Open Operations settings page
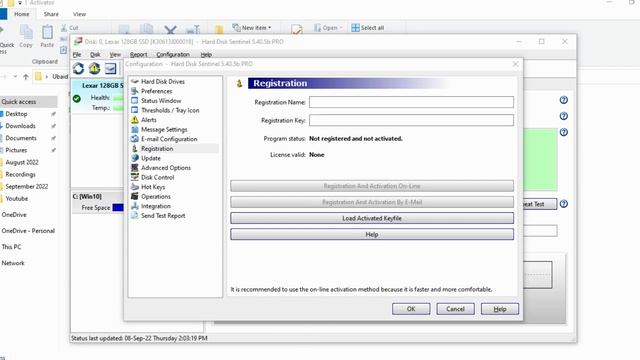Viewport: 640px width, 360px height. click(156, 196)
